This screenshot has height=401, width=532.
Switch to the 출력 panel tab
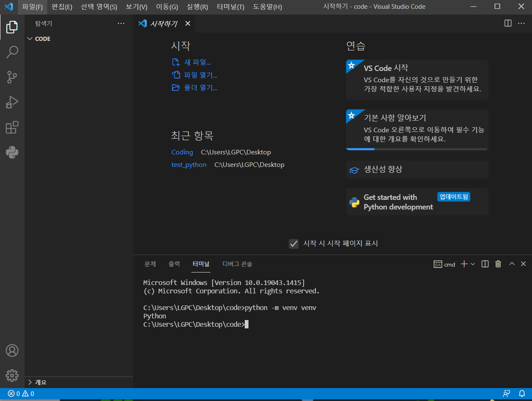(174, 264)
